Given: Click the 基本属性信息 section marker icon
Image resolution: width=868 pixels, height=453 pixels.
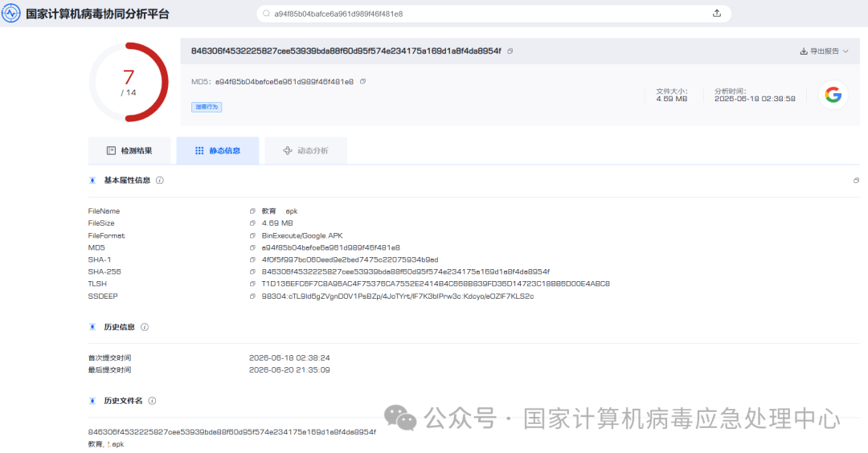Looking at the screenshot, I should click(92, 180).
